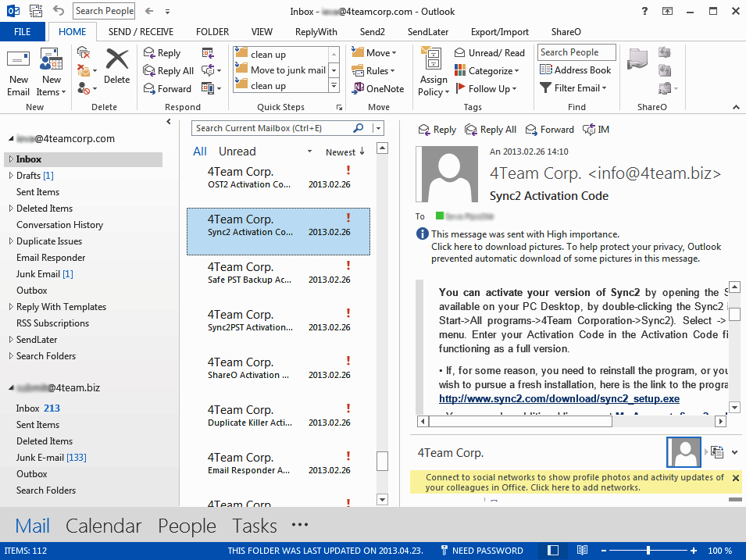Open the Follow Up dropdown
The image size is (746, 560).
click(485, 88)
